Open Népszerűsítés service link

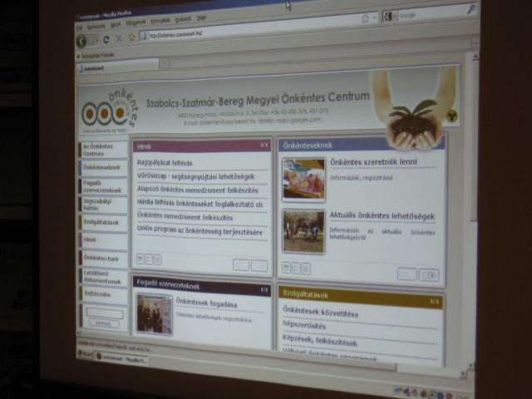click(304, 325)
